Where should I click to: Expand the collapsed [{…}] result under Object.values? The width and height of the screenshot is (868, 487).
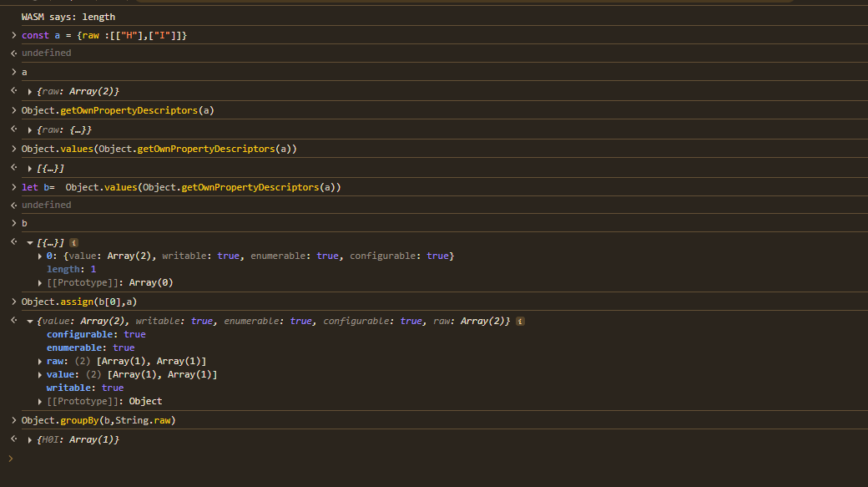30,169
